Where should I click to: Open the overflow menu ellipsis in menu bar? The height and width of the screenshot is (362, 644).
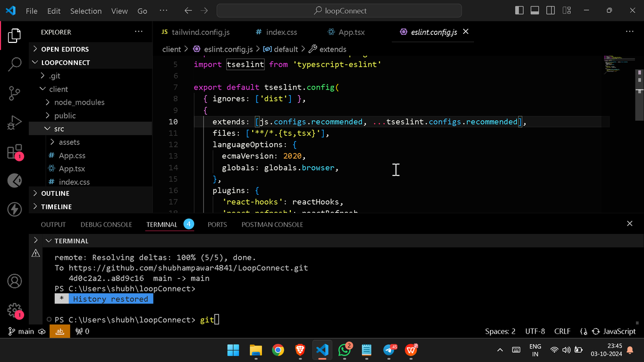[163, 11]
